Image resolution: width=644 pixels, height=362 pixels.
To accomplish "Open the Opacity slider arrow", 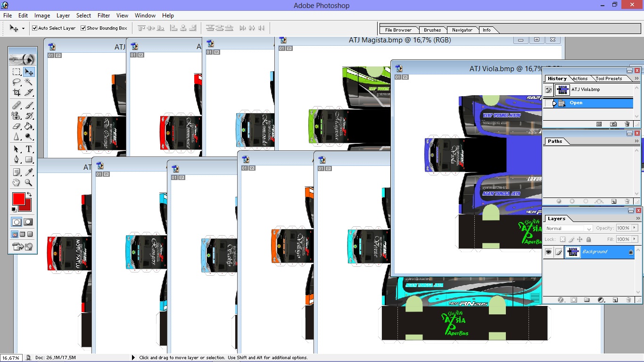I will pyautogui.click(x=635, y=228).
